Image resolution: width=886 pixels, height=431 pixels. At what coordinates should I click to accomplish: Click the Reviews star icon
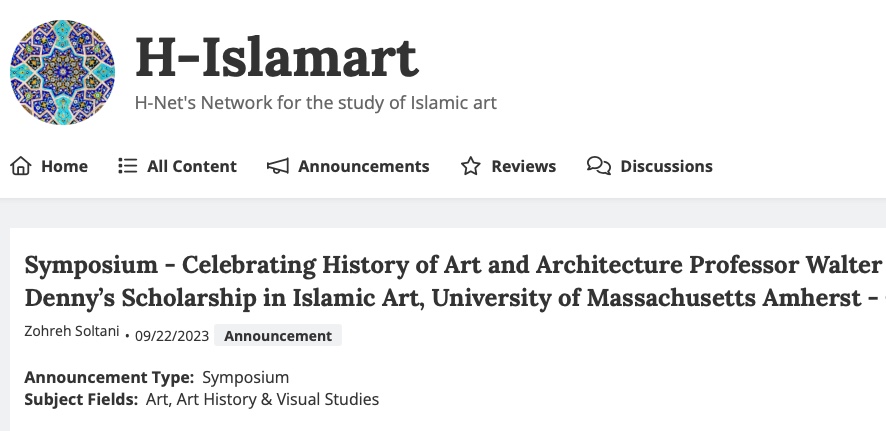tap(470, 166)
